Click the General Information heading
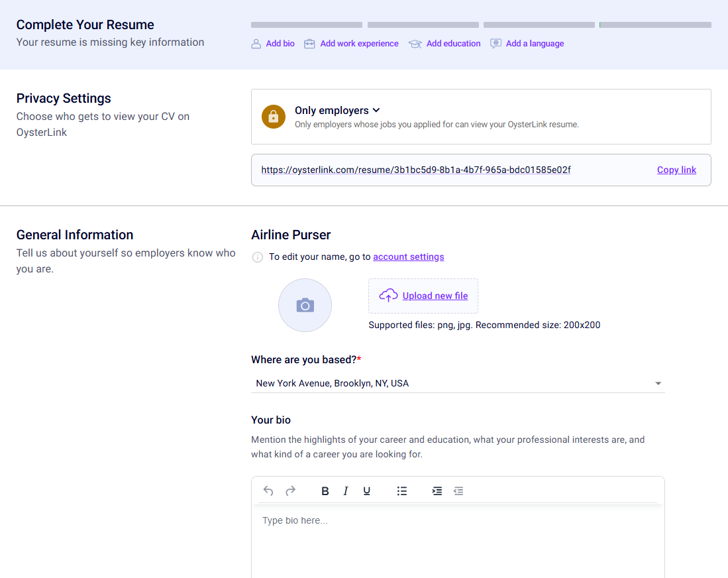The image size is (728, 578). tap(75, 235)
